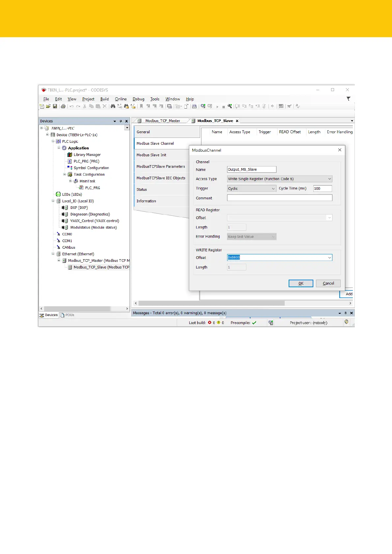The width and height of the screenshot is (392, 554).
Task: Click the shield icon in status bar
Action: point(346,322)
